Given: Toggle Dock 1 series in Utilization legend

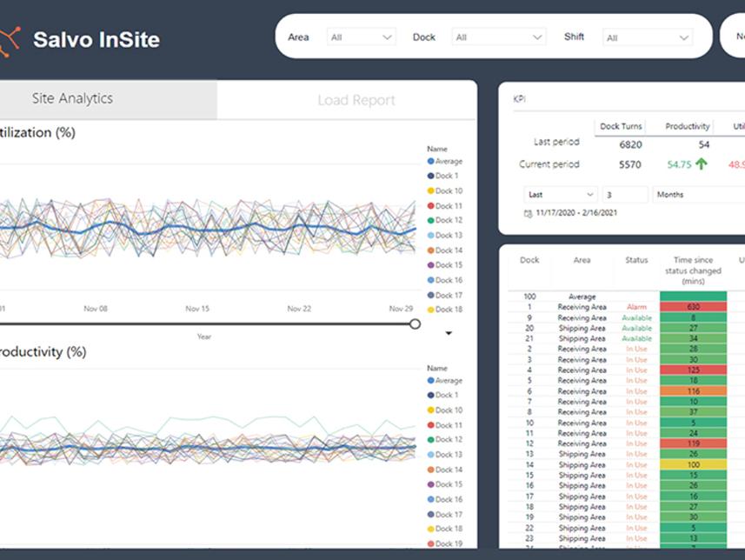Looking at the screenshot, I should point(446,177).
